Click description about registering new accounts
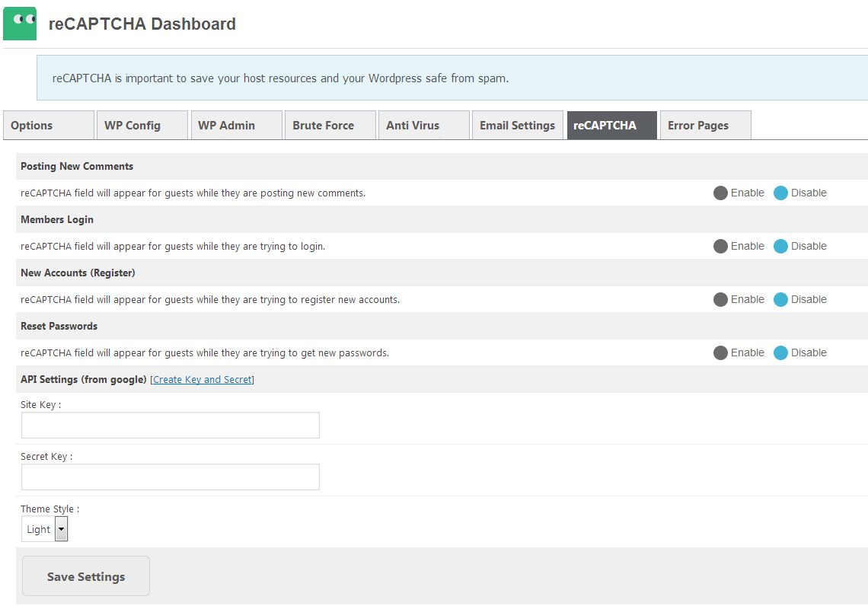Screen dimensions: 868x606 [x=210, y=300]
